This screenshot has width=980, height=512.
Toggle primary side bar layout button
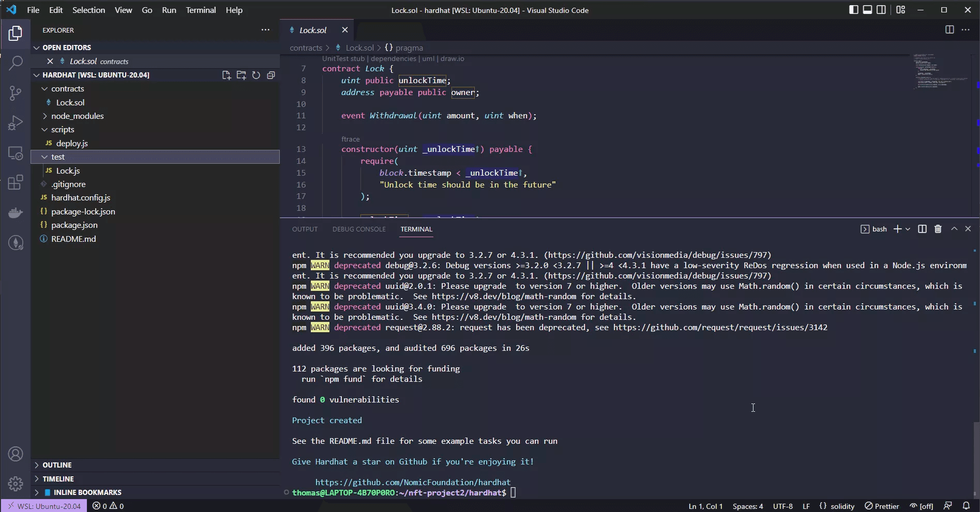(854, 10)
